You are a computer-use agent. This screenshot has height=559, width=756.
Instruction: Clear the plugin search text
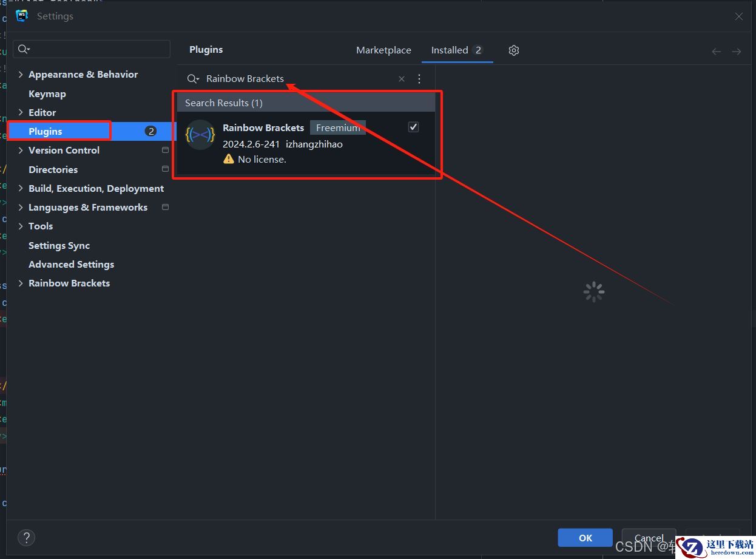pos(402,79)
